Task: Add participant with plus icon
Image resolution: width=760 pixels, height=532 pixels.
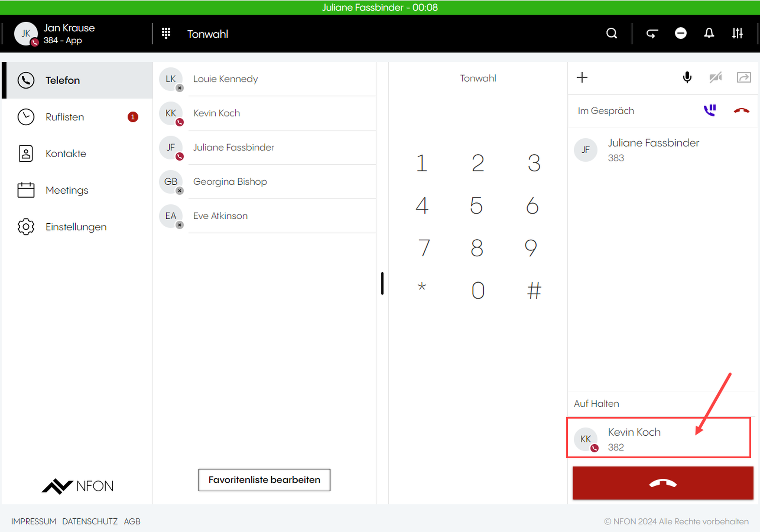Action: pos(582,77)
